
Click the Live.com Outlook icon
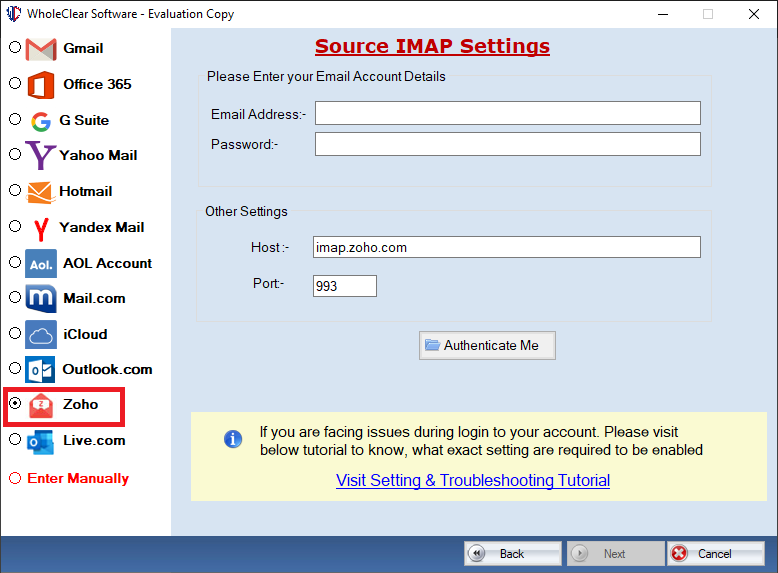coord(41,442)
